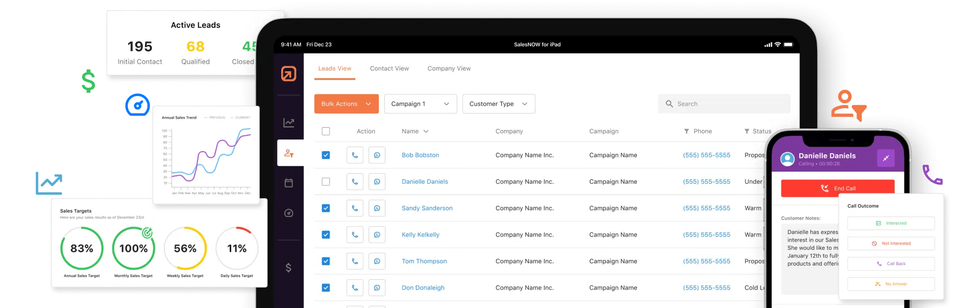Uncheck the Bob Bobston row checkbox

(x=326, y=155)
